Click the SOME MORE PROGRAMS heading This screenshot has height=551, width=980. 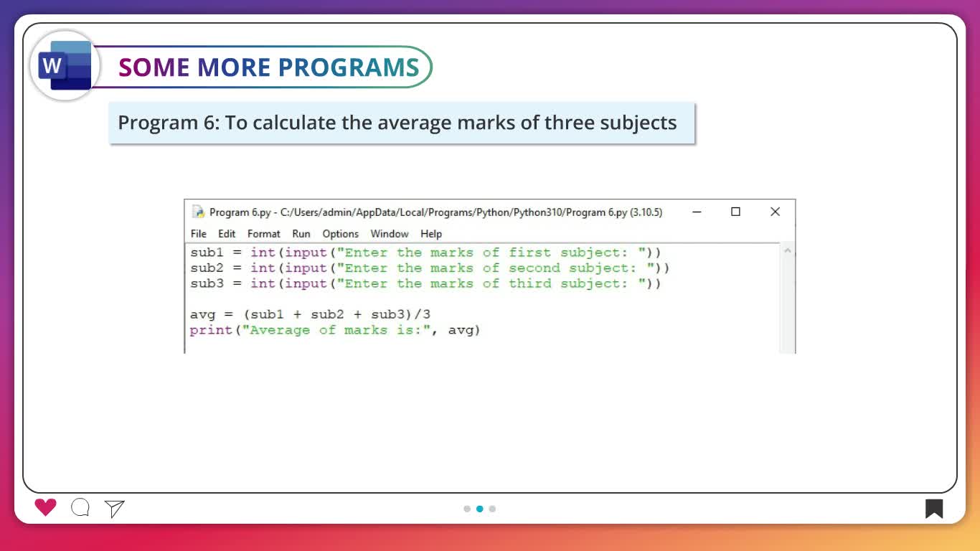pos(269,67)
